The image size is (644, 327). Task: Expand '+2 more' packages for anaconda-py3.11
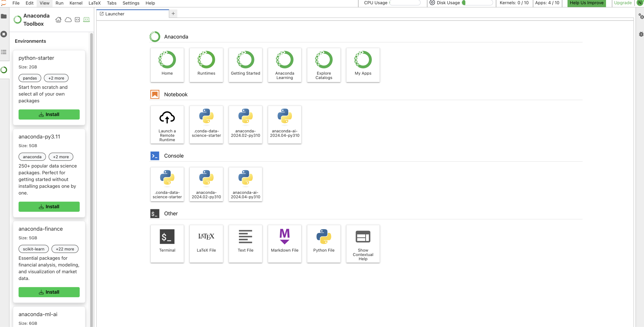pyautogui.click(x=61, y=157)
